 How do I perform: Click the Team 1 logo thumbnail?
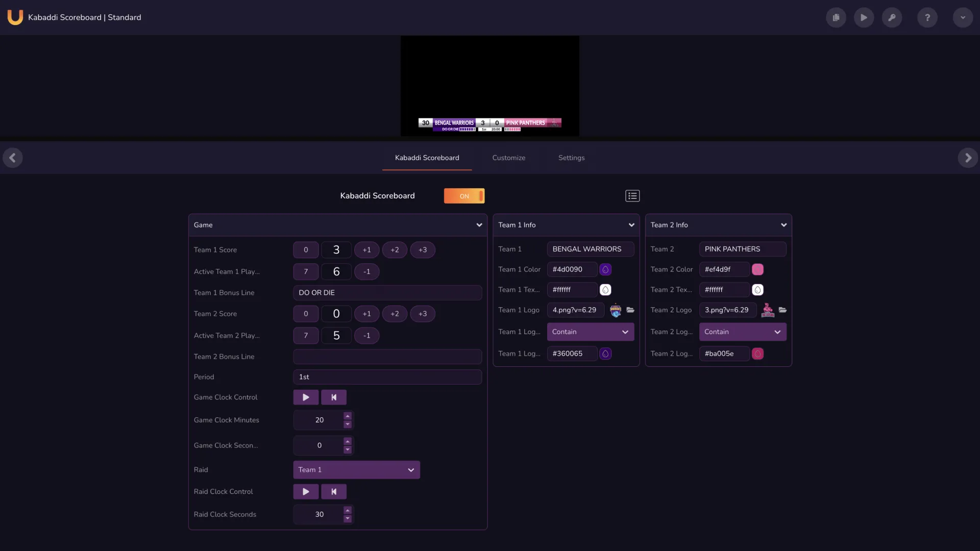click(x=616, y=310)
